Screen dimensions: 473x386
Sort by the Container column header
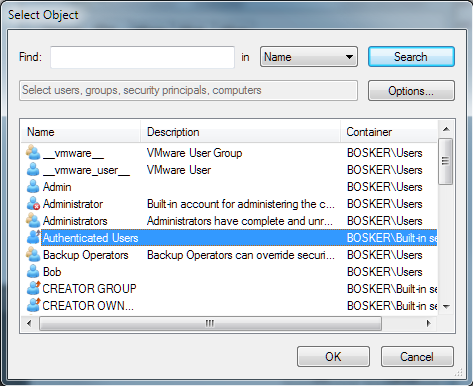389,132
